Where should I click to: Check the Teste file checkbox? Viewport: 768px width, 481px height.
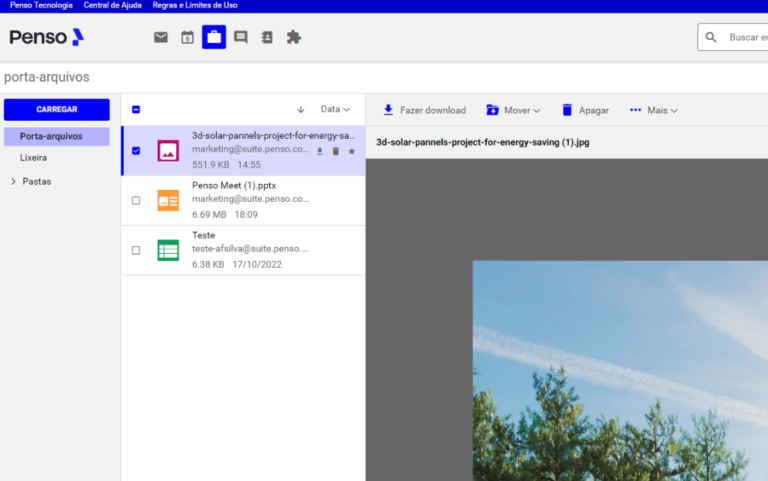tap(136, 250)
